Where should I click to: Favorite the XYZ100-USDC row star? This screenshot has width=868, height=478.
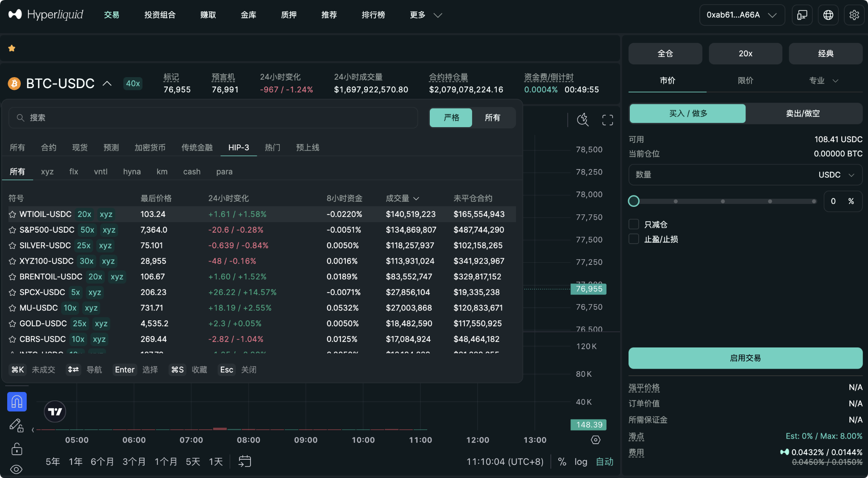(12, 261)
